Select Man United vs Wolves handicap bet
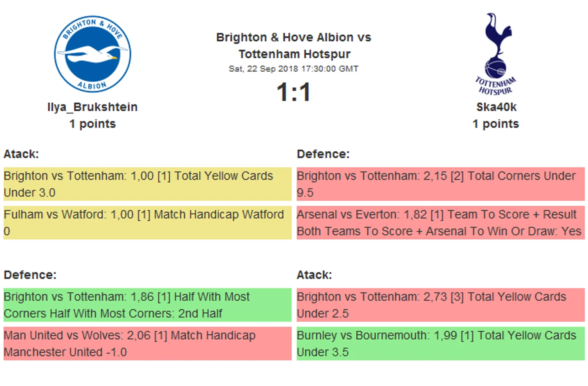The image size is (588, 386). pos(147,343)
